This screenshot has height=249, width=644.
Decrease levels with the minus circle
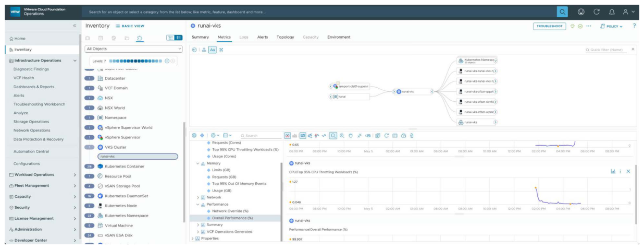coord(167,61)
